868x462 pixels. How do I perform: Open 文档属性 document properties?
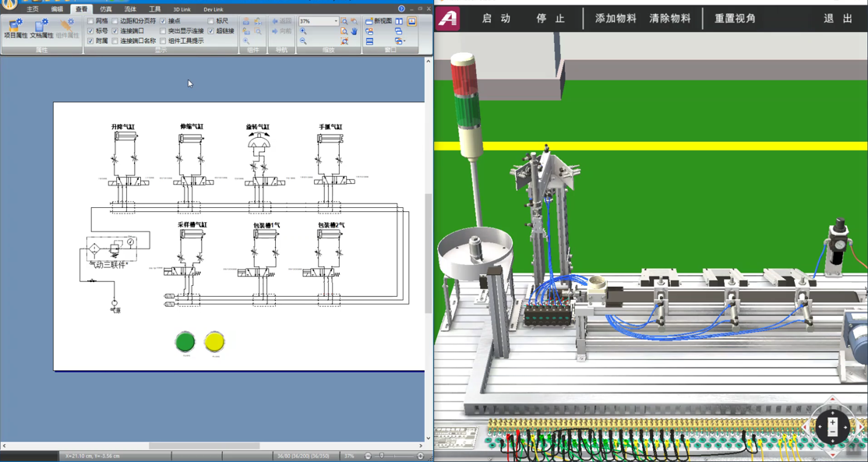click(x=41, y=29)
